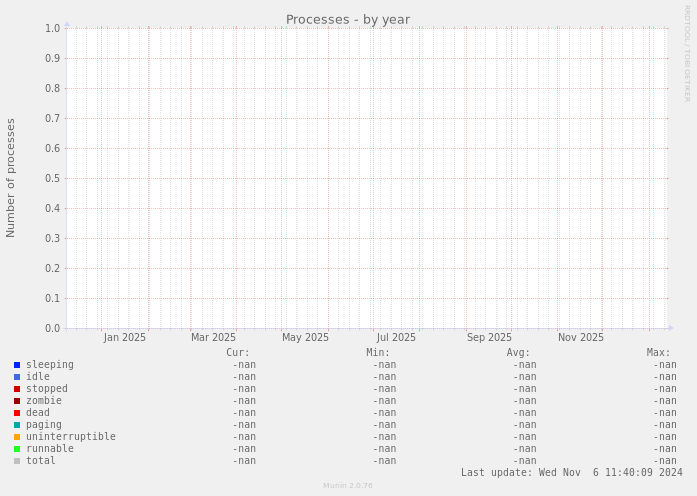Click the runnable row Max '-nan' value
Screen dimensions: 697x496
[x=665, y=449]
